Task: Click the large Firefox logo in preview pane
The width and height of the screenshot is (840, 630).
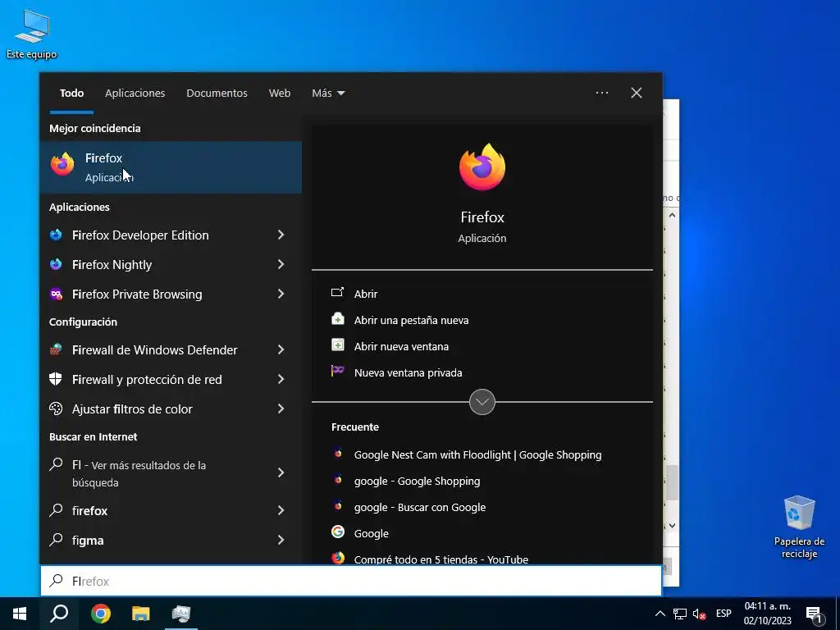Action: click(x=482, y=167)
